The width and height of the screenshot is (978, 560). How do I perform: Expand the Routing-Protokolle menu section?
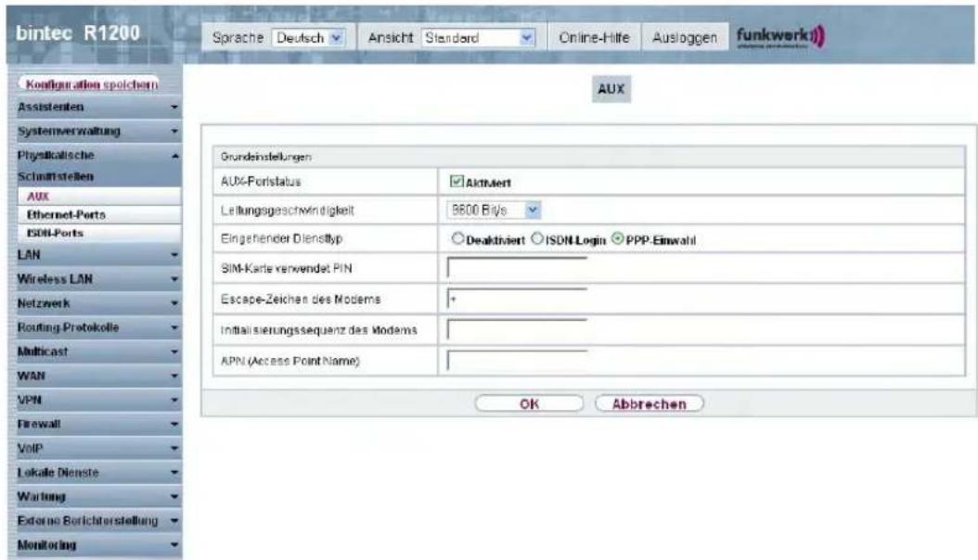pyautogui.click(x=98, y=327)
